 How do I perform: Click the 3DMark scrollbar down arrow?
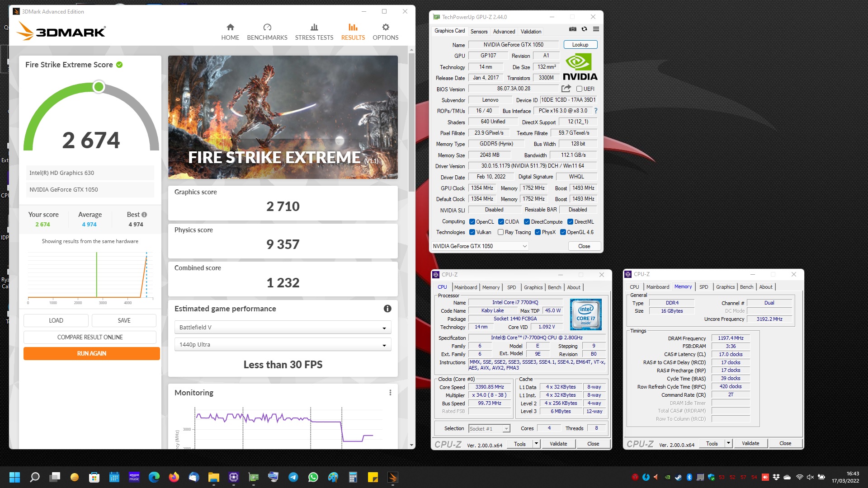pos(411,445)
